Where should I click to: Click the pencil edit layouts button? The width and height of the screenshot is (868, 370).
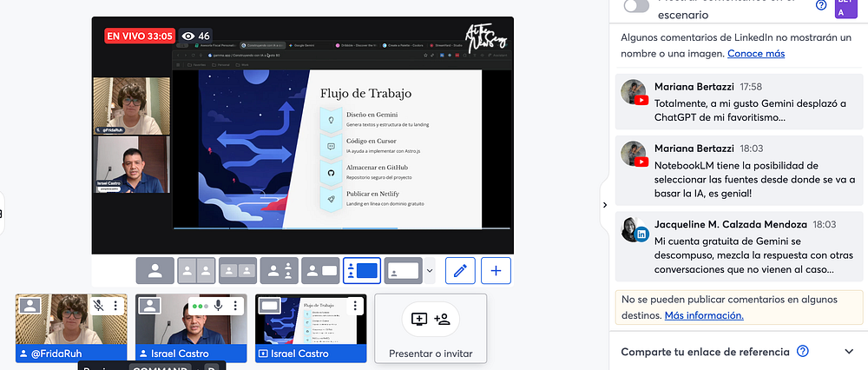point(460,271)
